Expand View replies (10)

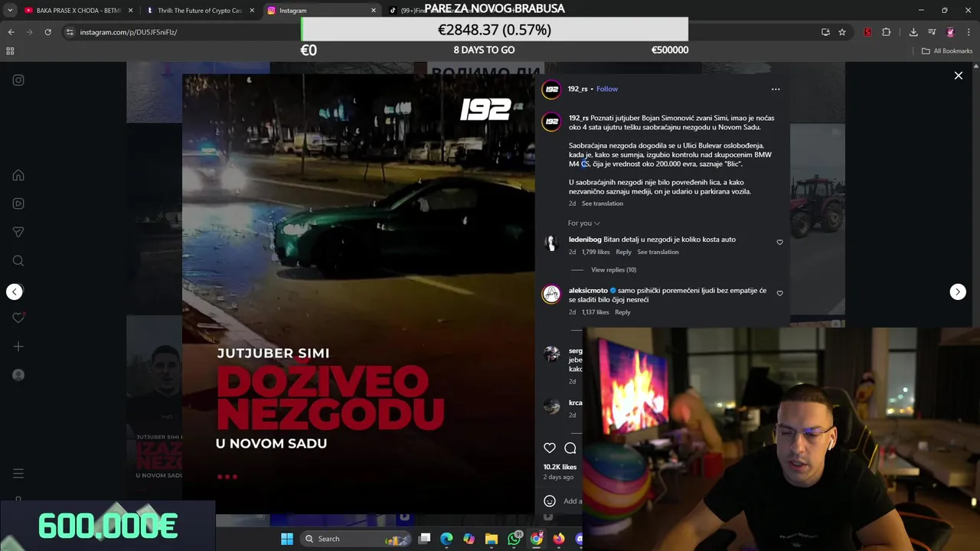click(613, 270)
